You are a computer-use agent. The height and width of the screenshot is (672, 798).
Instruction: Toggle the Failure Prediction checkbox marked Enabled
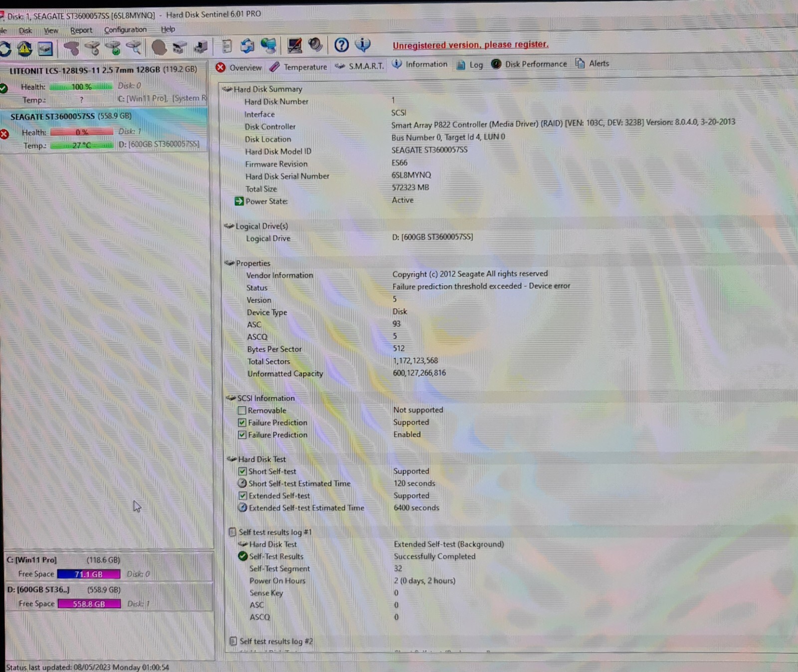point(242,435)
